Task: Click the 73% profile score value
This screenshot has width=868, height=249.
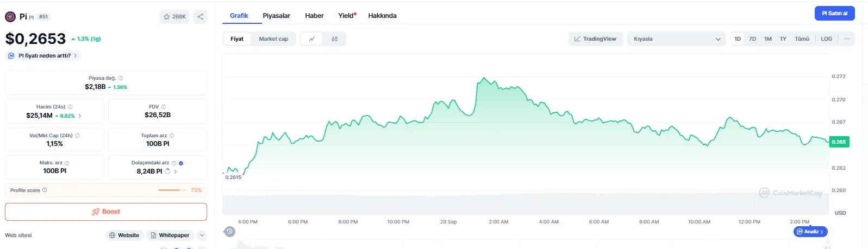Action: coord(196,190)
